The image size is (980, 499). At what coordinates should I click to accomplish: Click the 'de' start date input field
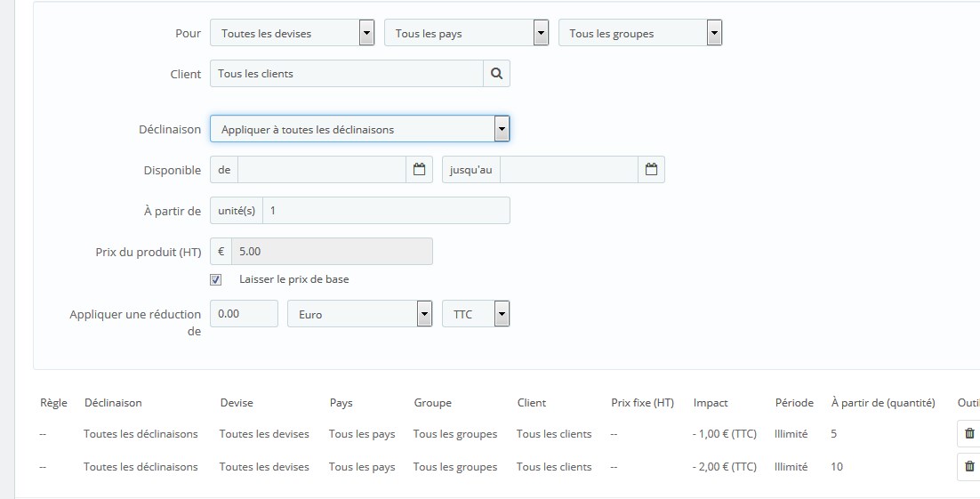point(322,170)
